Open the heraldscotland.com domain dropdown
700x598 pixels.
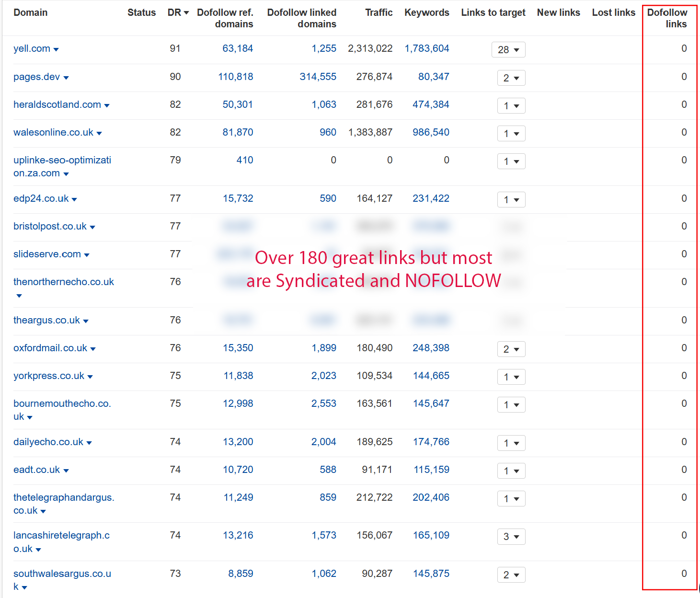(107, 105)
